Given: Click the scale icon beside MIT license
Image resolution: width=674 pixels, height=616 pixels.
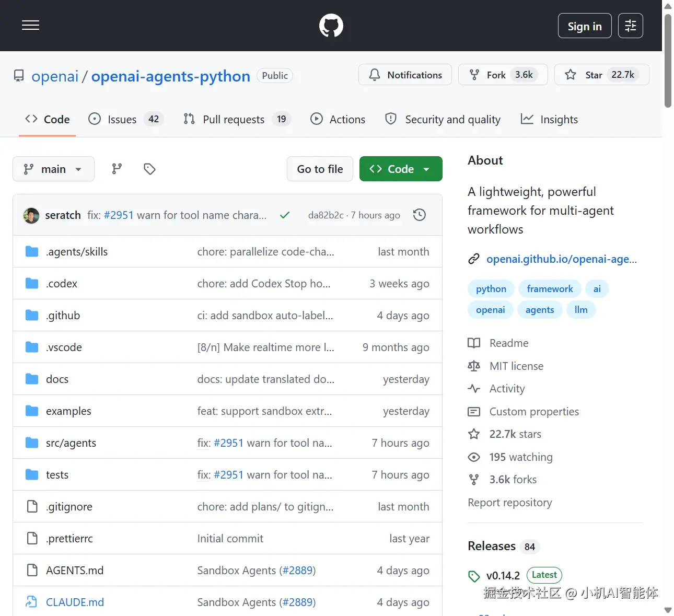Looking at the screenshot, I should (474, 366).
